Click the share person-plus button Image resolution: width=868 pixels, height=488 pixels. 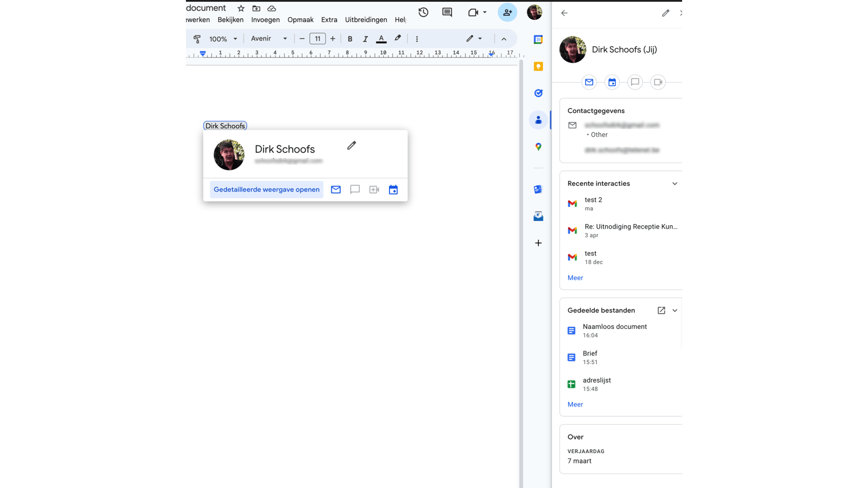point(507,13)
